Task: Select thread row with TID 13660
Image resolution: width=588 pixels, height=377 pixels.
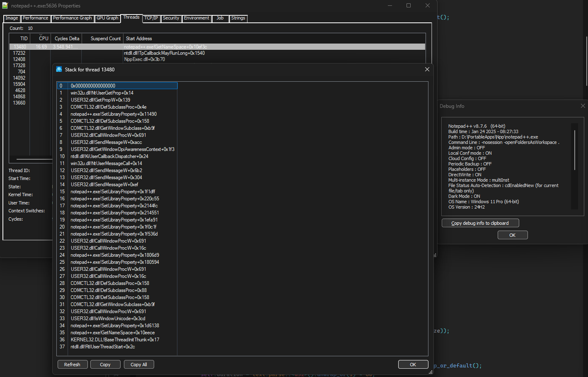Action: pyautogui.click(x=19, y=103)
